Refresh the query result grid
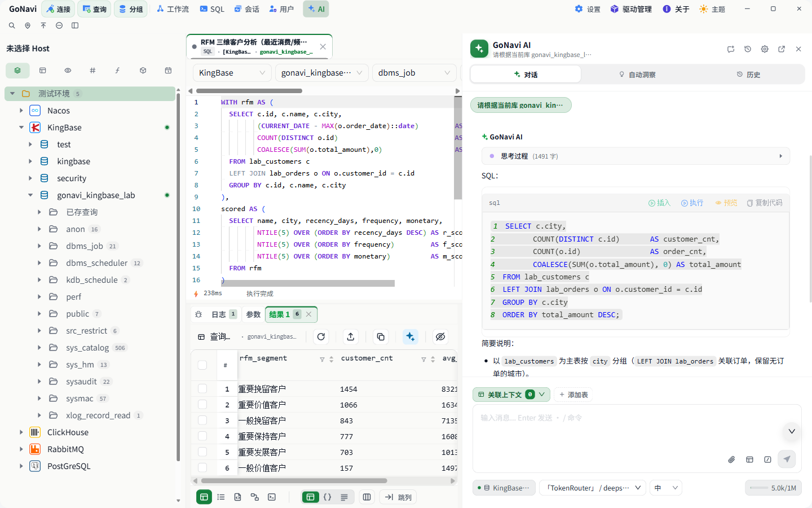 pos(321,336)
